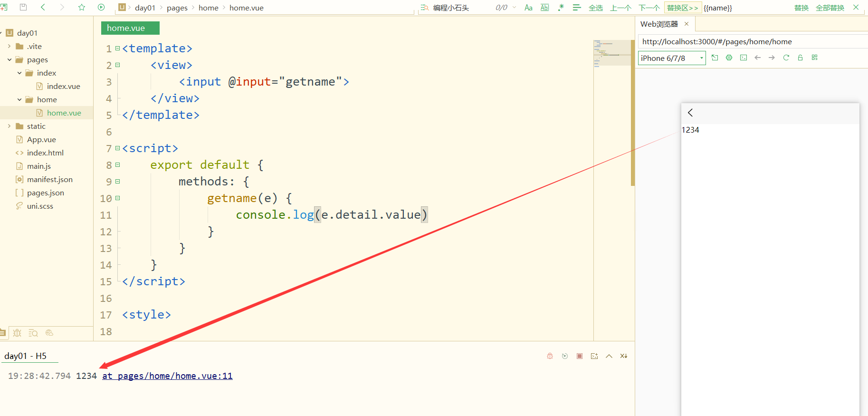The image size is (868, 416).
Task: Click the multi-line selection icon in search bar
Action: click(577, 8)
